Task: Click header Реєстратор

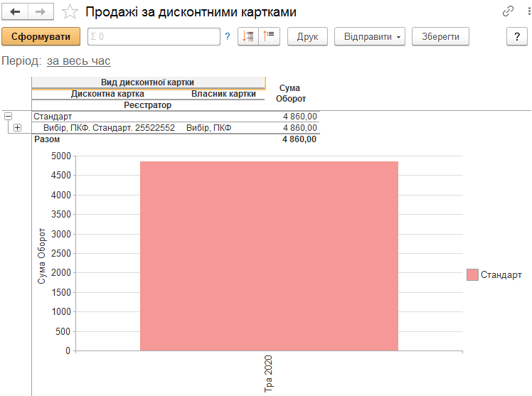Action: point(148,105)
